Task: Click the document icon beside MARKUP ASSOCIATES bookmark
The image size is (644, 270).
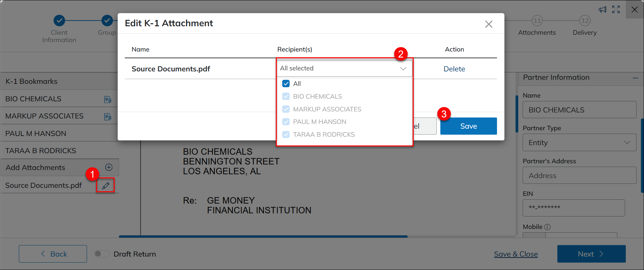Action: pyautogui.click(x=108, y=116)
